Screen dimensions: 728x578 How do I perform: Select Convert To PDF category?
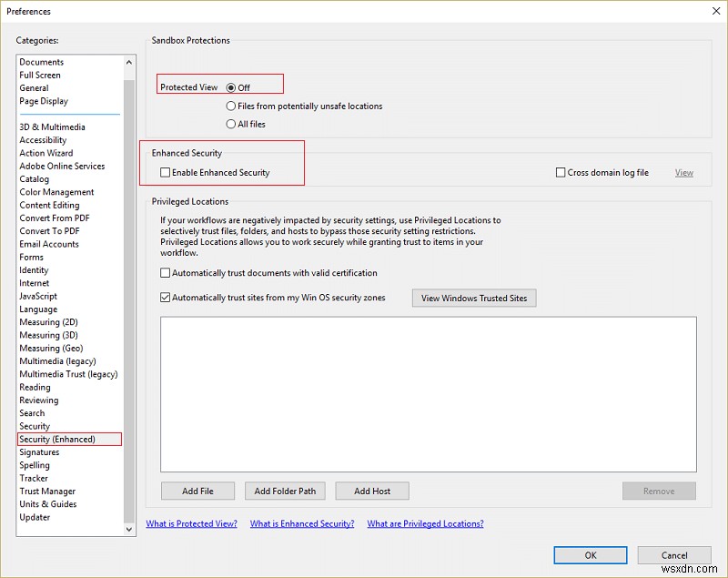(x=49, y=230)
